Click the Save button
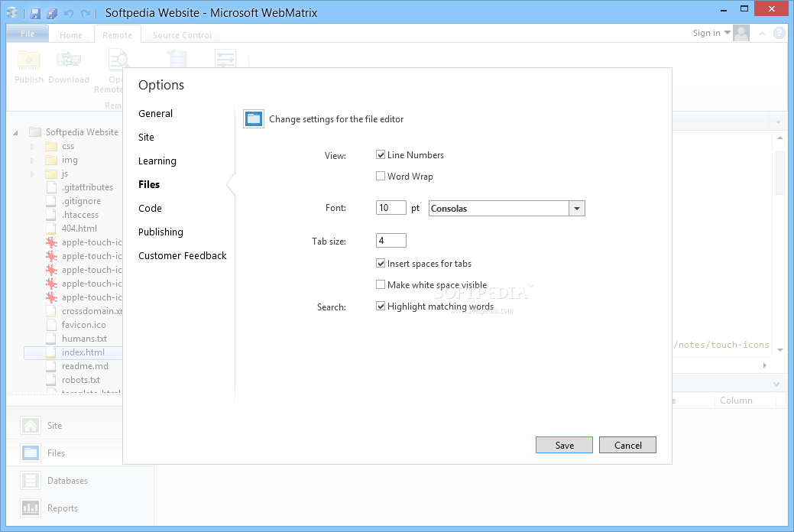 564,445
